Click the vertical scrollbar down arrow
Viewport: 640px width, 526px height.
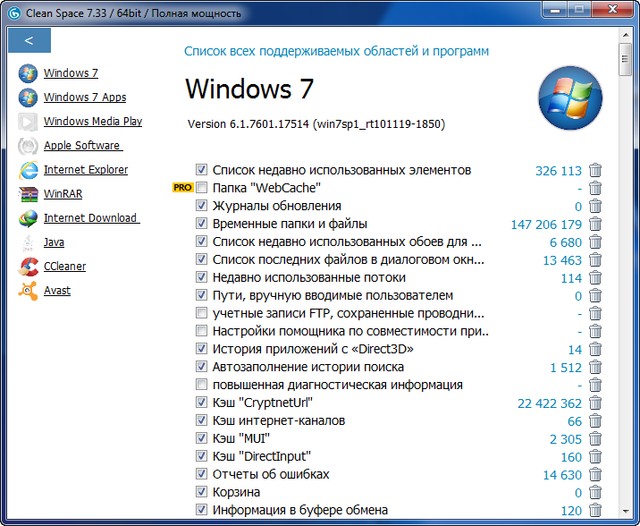click(x=625, y=517)
